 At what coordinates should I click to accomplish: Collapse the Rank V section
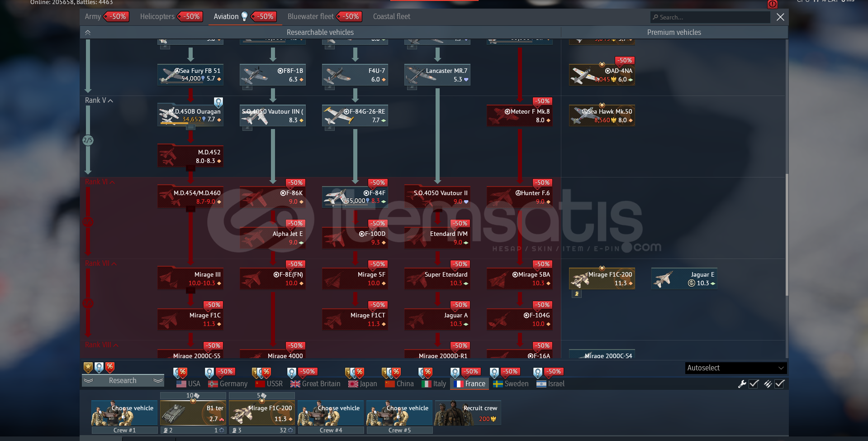coord(99,100)
